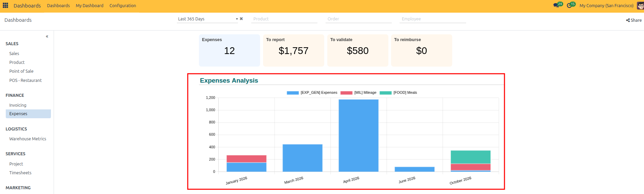Image resolution: width=644 pixels, height=194 pixels.
Task: Open the Last 365 Days period dropdown
Action: [x=208, y=19]
